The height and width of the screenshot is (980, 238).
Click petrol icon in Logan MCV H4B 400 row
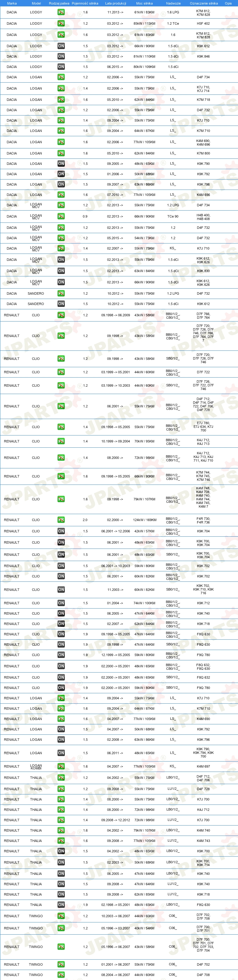(61, 216)
